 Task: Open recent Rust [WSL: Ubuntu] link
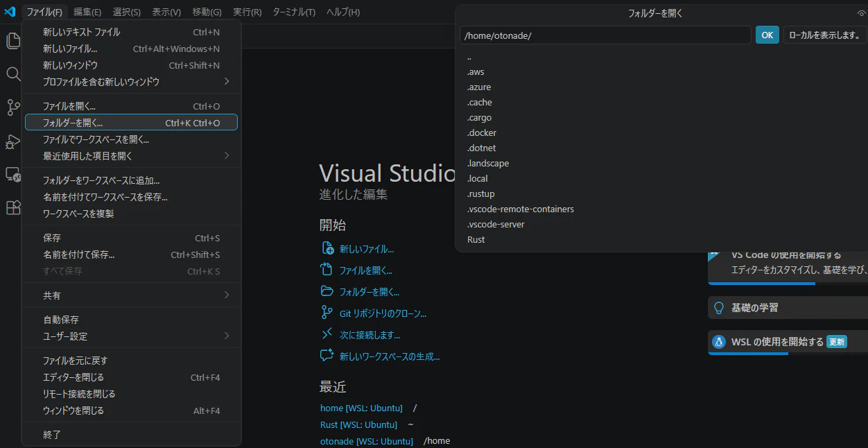pyautogui.click(x=358, y=425)
